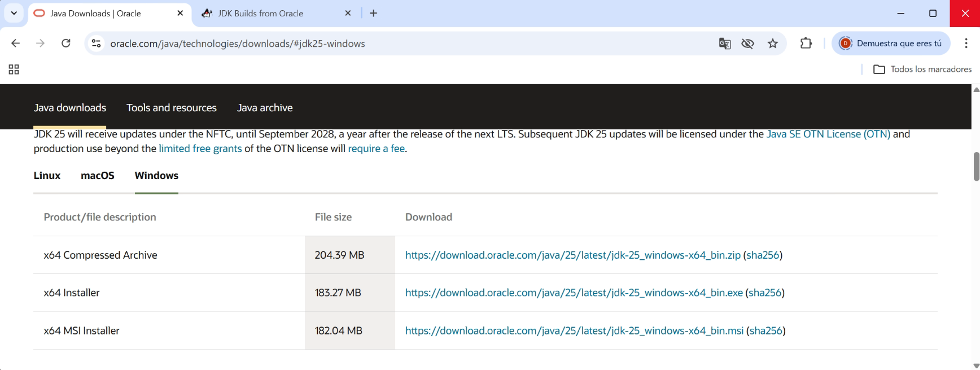980x370 pixels.
Task: Open the limited free grants link
Action: tap(200, 149)
